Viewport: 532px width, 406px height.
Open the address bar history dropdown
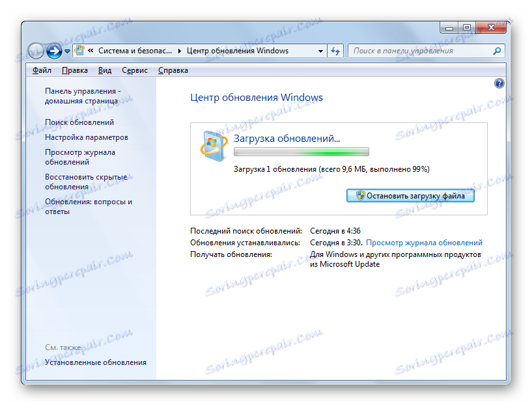[320, 51]
